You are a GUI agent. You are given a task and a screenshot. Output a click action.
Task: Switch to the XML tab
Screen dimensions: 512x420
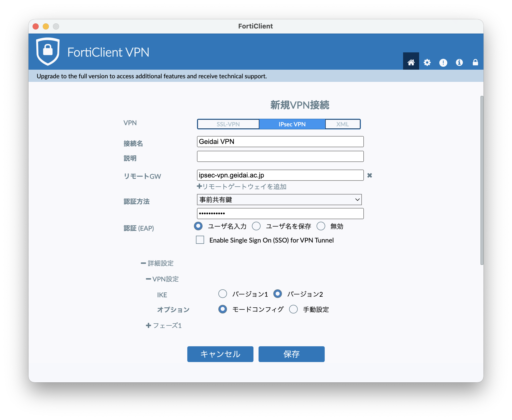342,124
